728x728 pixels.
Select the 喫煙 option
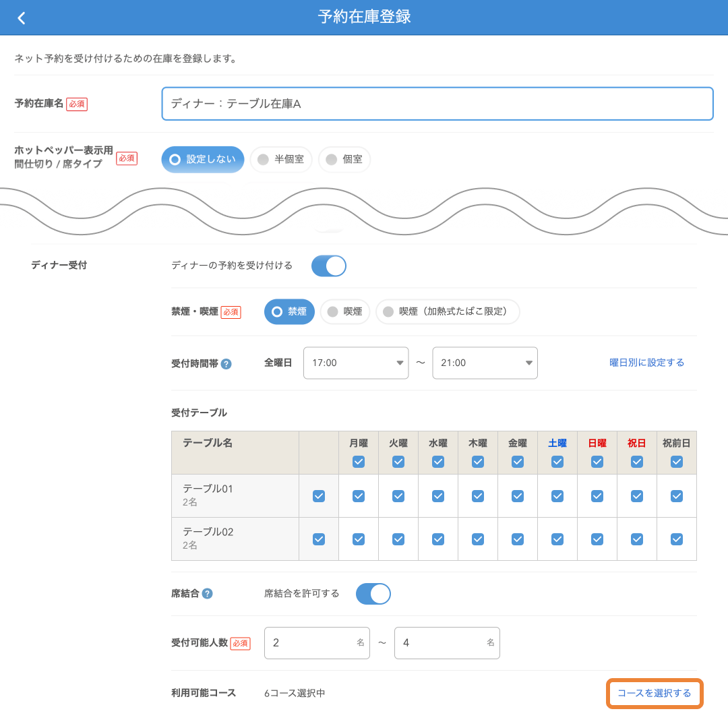[x=345, y=311]
